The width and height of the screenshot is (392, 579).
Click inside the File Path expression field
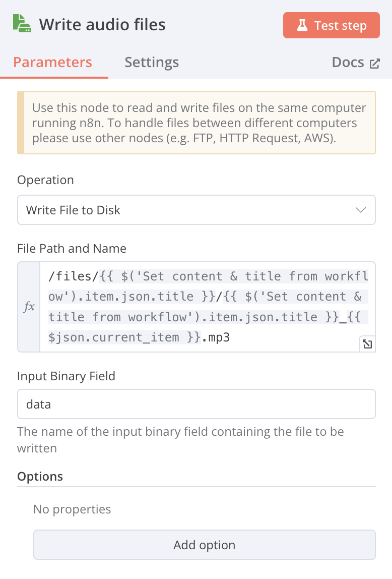pyautogui.click(x=207, y=307)
